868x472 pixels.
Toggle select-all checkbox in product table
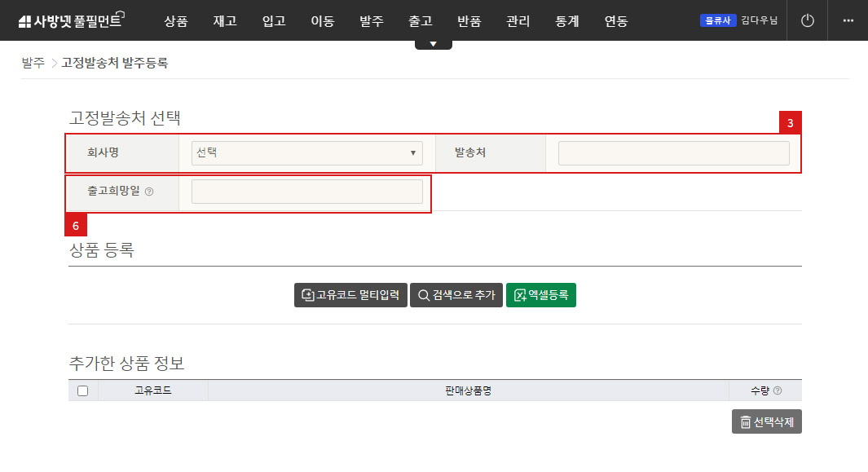click(x=82, y=391)
